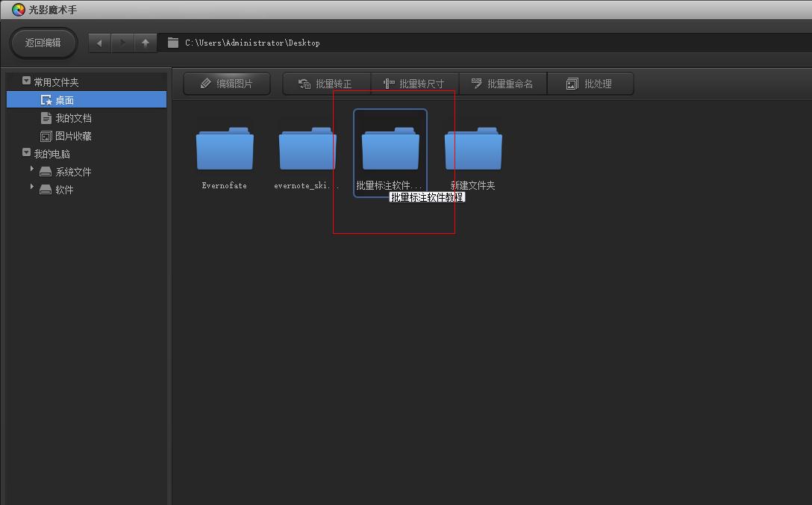
Task: Go forward with the right arrow
Action: tap(122, 43)
